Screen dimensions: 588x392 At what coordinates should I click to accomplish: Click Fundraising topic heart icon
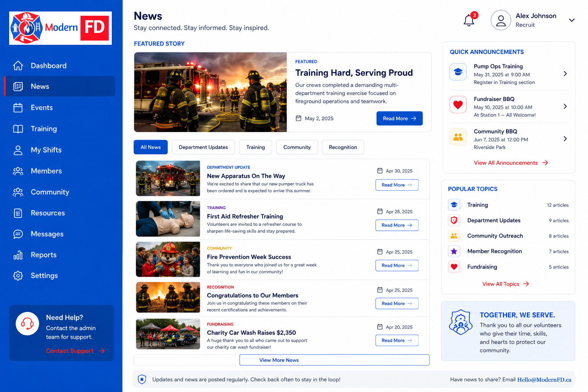454,267
